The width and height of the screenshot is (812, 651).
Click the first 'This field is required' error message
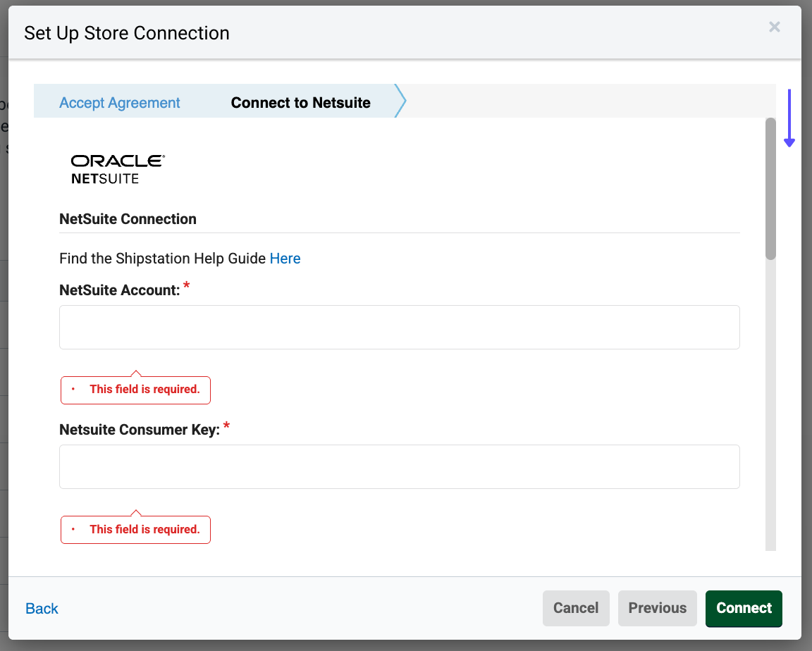point(144,389)
